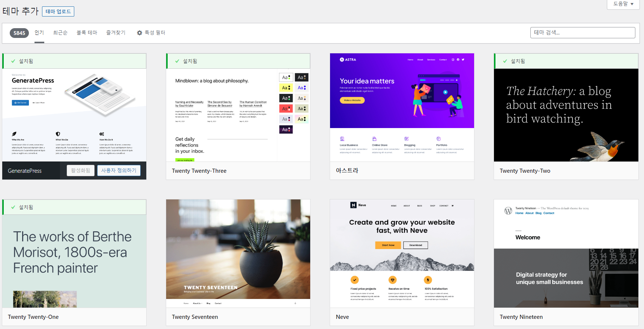This screenshot has height=329, width=644.
Task: Click the checkmark icon above Fixed price projects
Action: coord(354,280)
